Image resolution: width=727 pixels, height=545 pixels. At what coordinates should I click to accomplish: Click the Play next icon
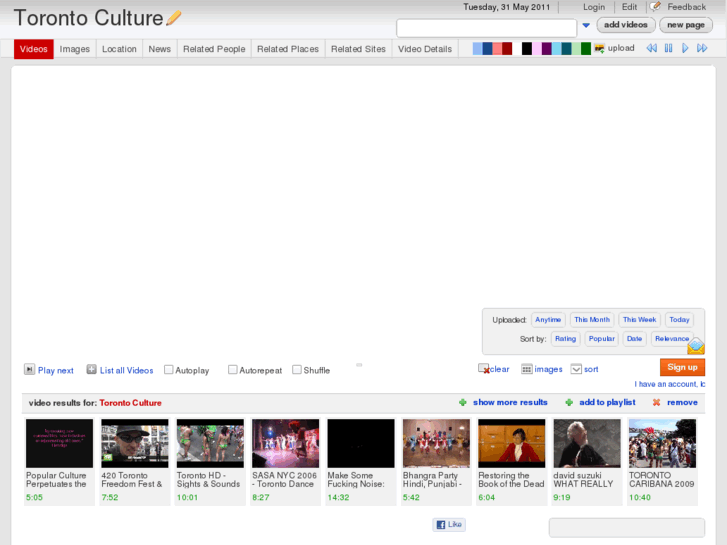(29, 370)
